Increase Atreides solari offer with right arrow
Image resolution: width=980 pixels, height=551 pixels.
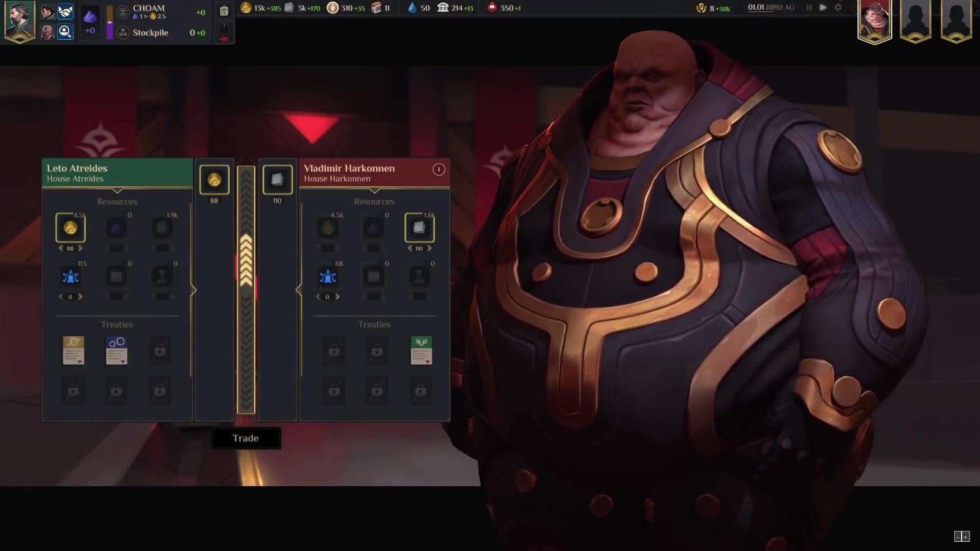pos(80,248)
